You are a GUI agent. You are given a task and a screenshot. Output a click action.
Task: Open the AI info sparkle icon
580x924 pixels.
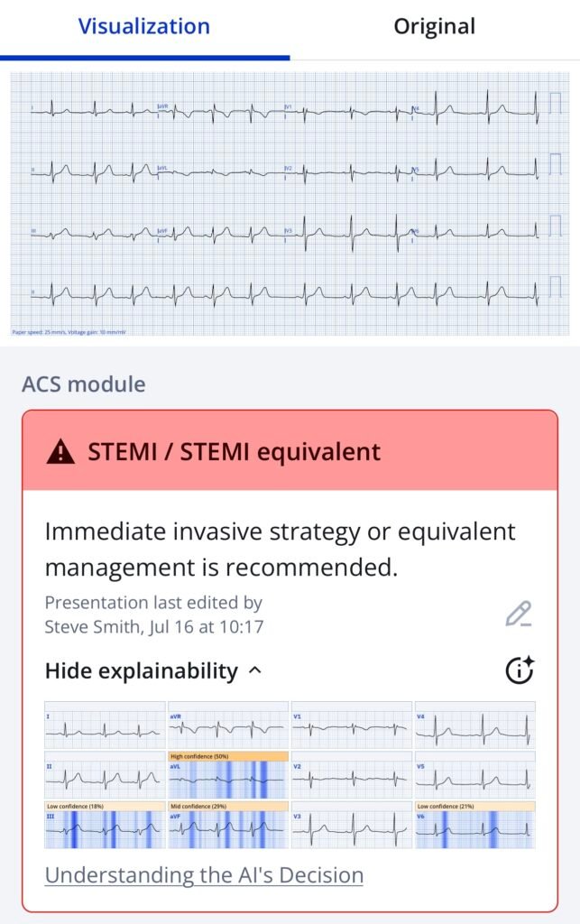click(x=520, y=670)
